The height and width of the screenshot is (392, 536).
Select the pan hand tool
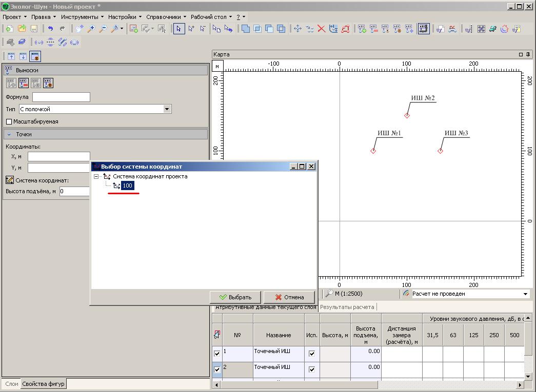point(80,29)
